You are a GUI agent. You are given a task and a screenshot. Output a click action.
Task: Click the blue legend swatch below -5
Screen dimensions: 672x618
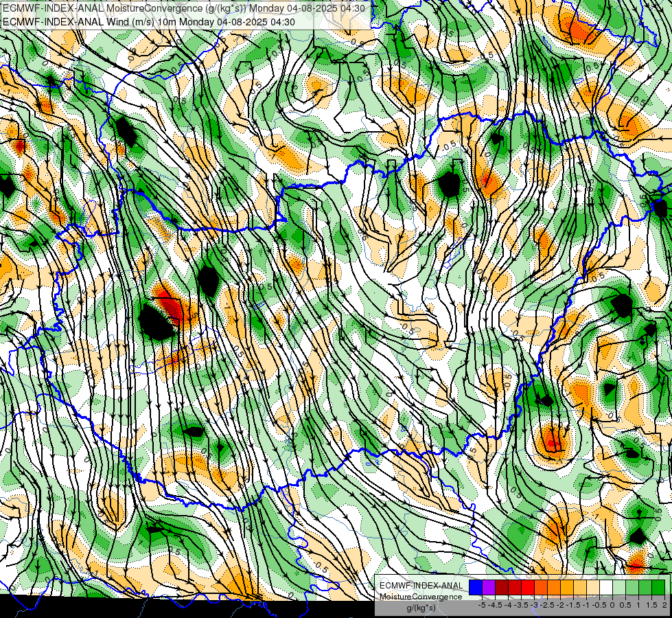coord(476,588)
